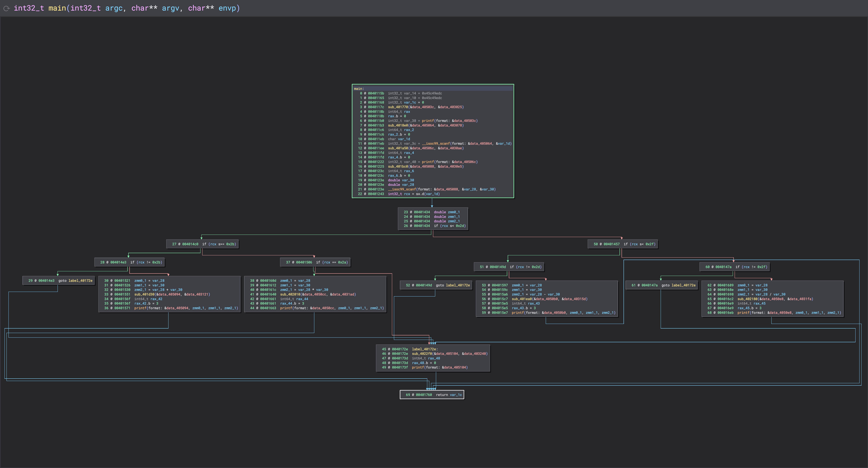
Task: Click the refresh icon beside the function header
Action: tap(6, 8)
